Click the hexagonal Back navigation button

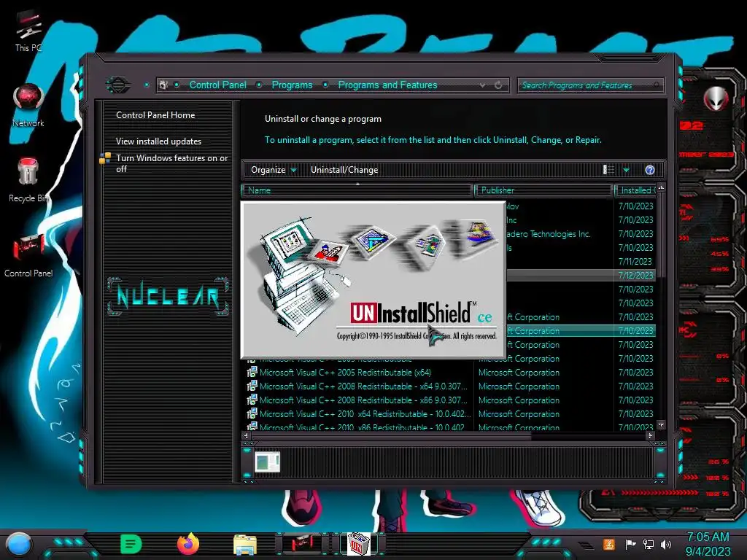pos(117,85)
